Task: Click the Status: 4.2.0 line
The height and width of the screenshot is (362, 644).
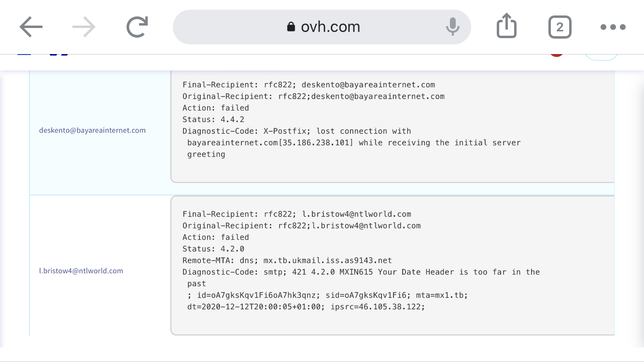Action: [x=213, y=249]
